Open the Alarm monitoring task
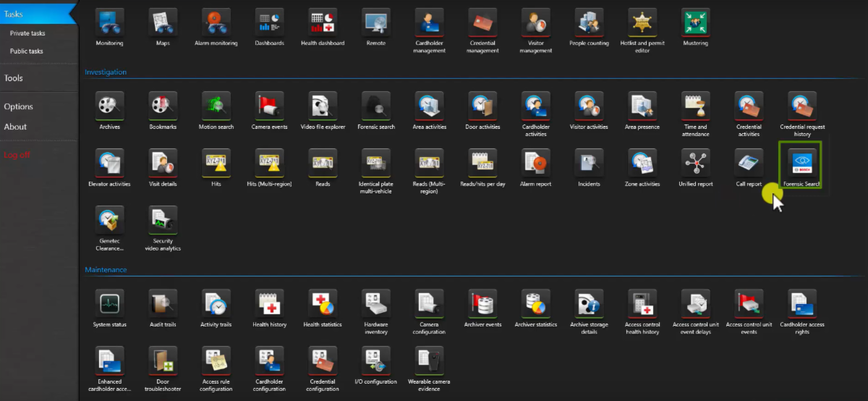868x401 pixels. tap(216, 23)
